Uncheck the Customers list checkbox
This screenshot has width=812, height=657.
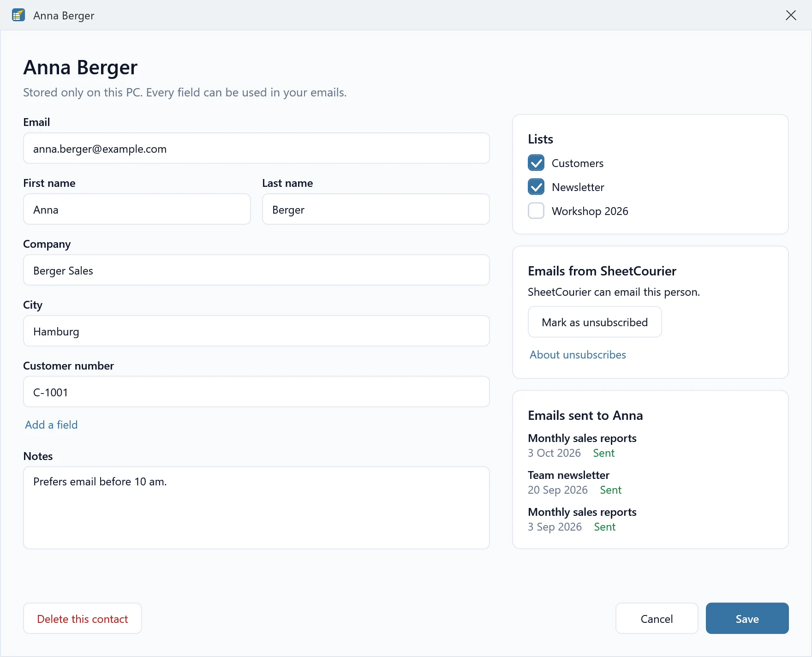pos(536,163)
